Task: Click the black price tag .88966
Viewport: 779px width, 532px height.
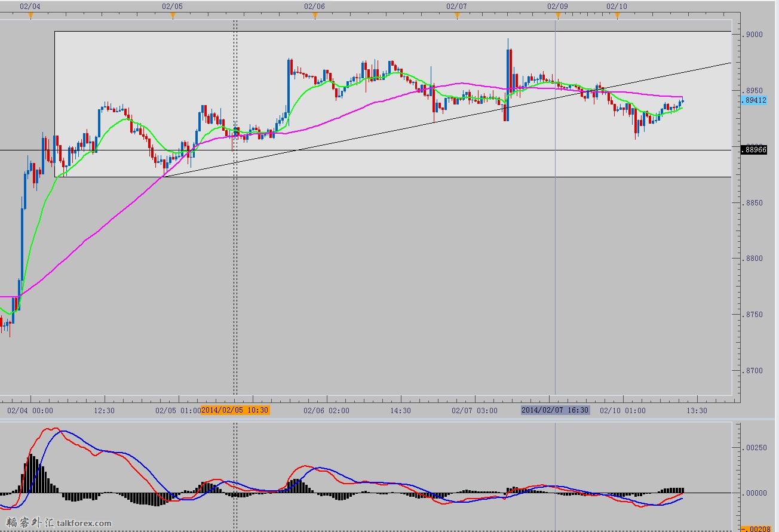Action: [754, 150]
